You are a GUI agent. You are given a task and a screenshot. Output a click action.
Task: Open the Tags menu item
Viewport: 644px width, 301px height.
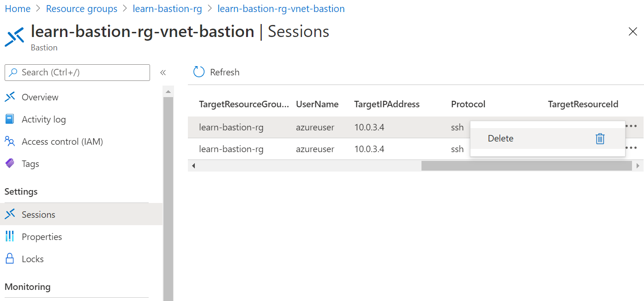click(30, 164)
